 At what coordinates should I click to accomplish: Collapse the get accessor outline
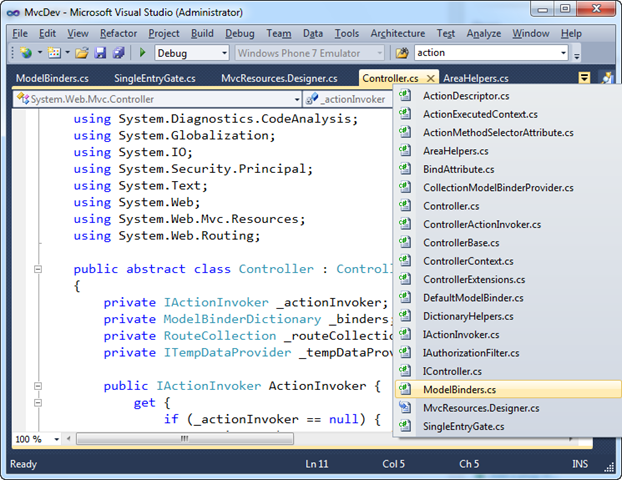(x=38, y=403)
